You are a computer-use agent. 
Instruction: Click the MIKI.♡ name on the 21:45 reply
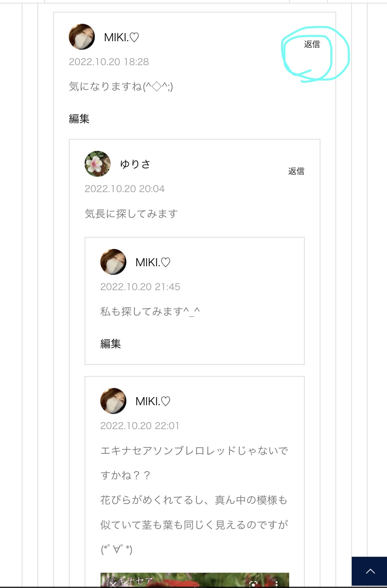153,263
